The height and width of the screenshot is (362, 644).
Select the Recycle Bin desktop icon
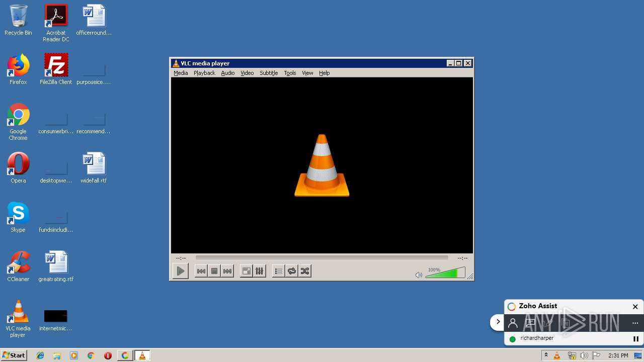tap(18, 20)
